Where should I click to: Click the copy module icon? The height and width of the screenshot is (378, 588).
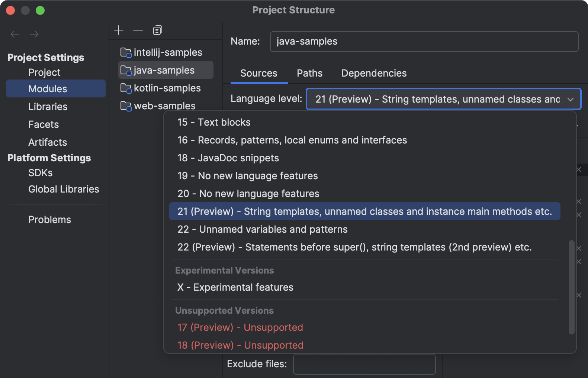point(158,30)
